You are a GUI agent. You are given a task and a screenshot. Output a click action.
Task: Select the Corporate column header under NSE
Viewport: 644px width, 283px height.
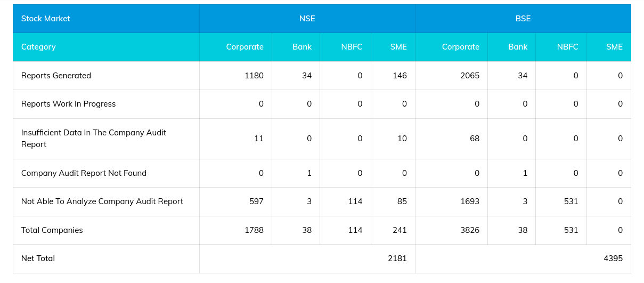coord(236,47)
